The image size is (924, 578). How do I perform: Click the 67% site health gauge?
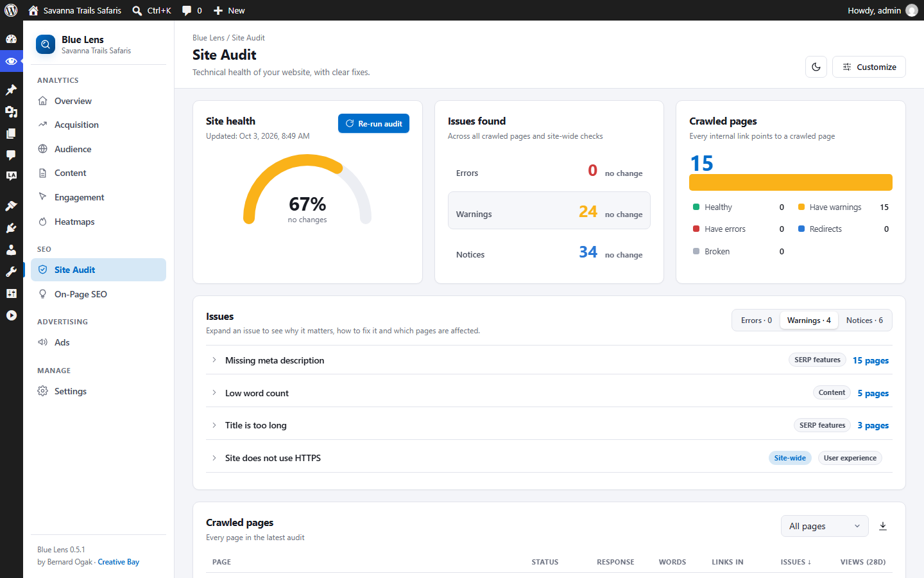(x=307, y=189)
